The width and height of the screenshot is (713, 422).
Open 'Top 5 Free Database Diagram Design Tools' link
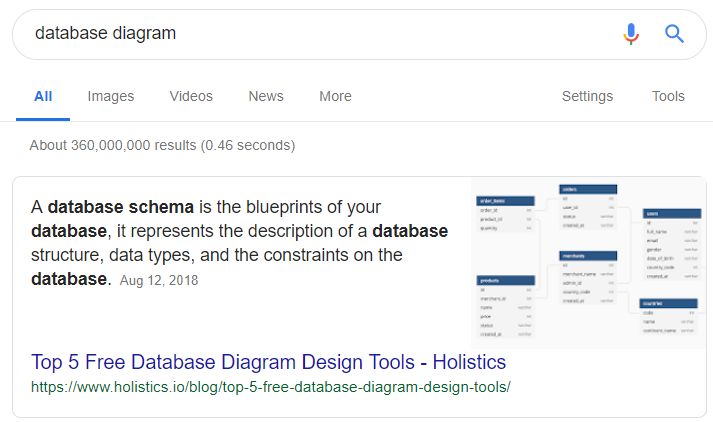268,362
